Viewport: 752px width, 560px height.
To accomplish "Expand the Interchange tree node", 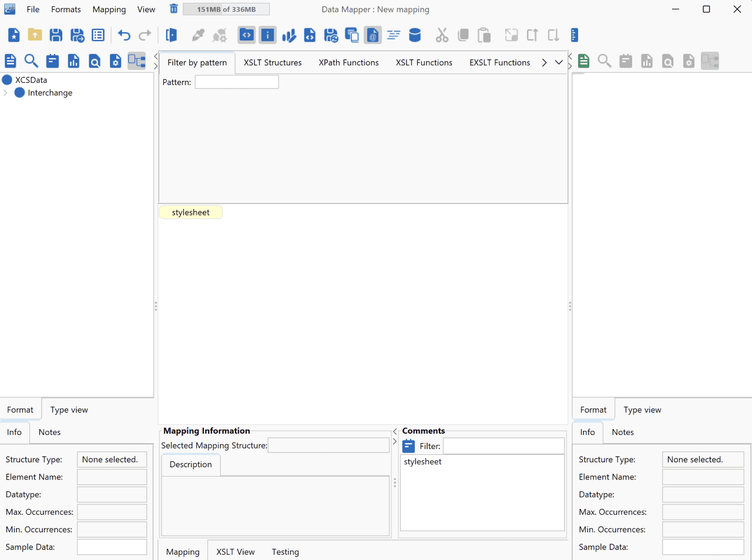I will [x=5, y=93].
